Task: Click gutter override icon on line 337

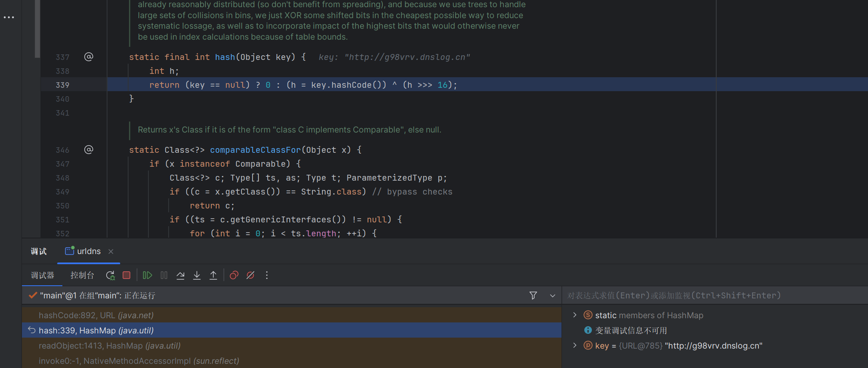Action: click(89, 57)
